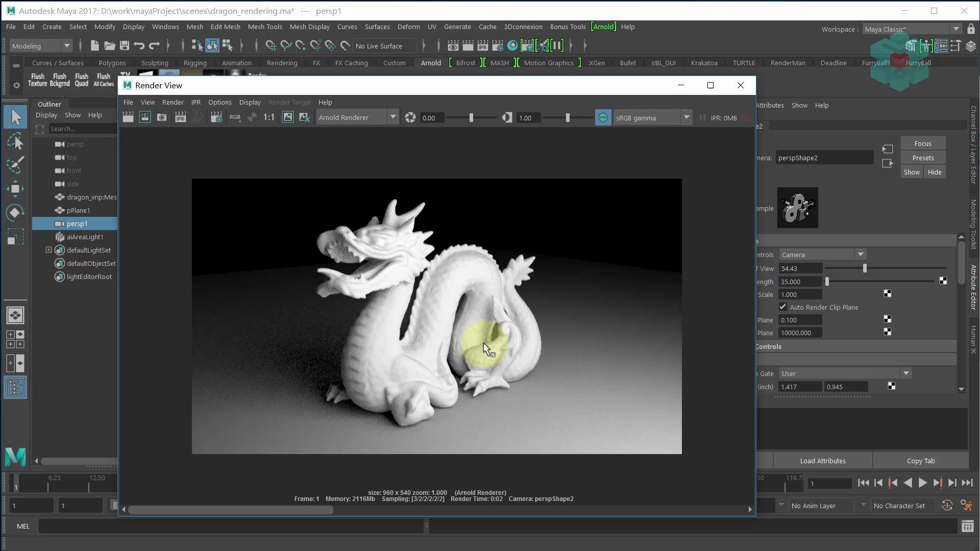This screenshot has width=980, height=551.
Task: Toggle the RGB channels display button
Action: [x=235, y=117]
